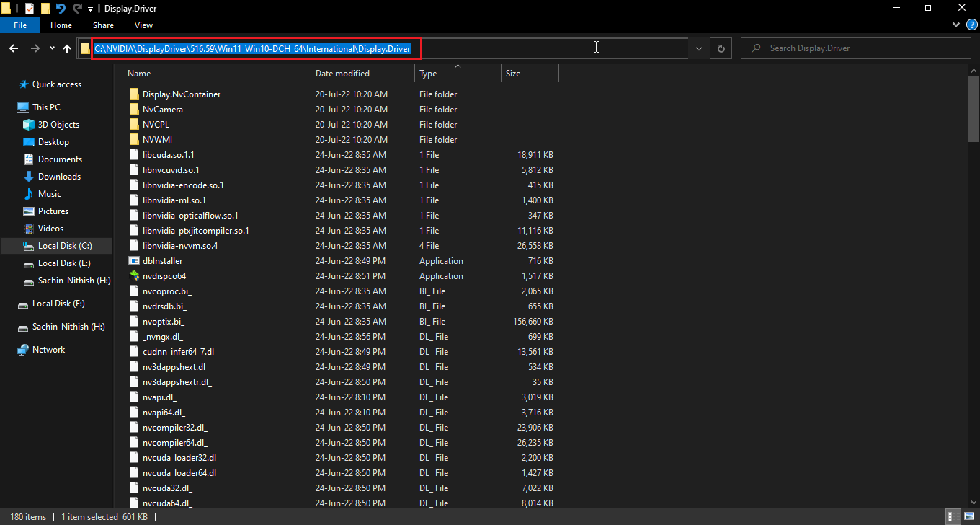Select the nvcoproc.bi_ file

pos(167,291)
